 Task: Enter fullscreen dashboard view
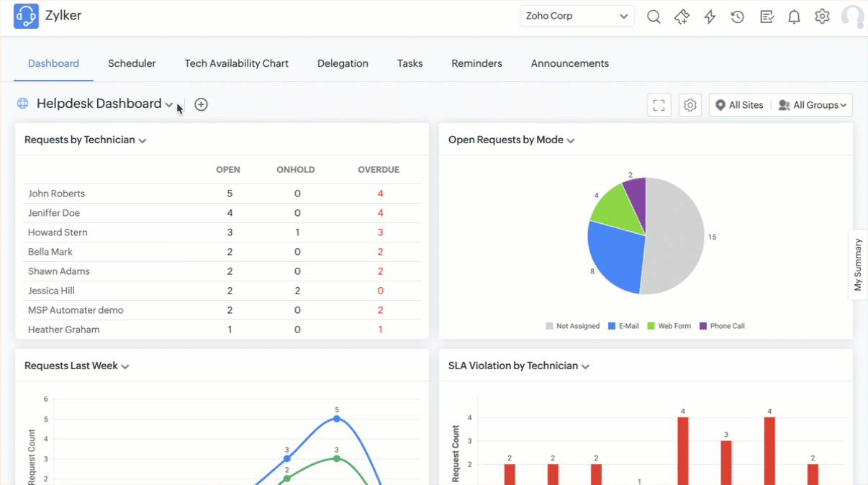pos(659,105)
